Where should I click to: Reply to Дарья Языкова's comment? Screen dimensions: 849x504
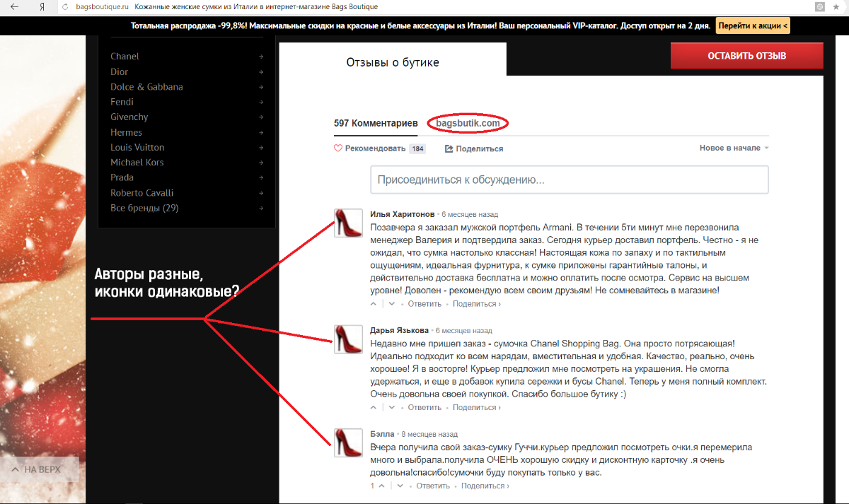click(424, 407)
